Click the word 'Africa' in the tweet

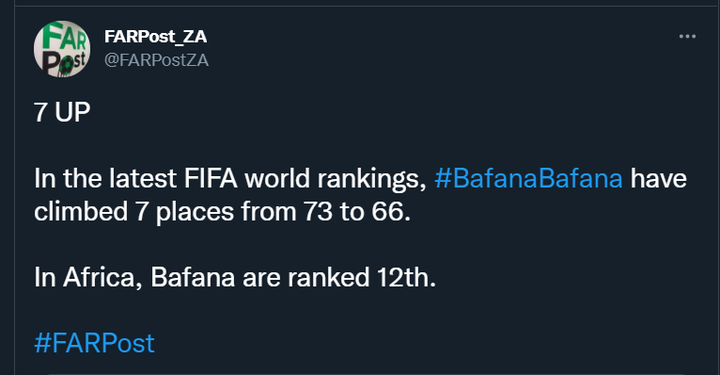coord(99,277)
